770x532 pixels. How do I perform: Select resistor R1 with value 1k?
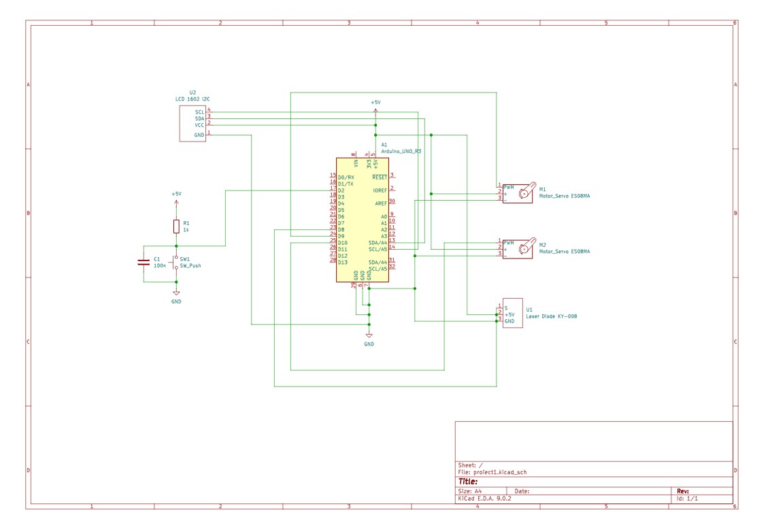[175, 227]
